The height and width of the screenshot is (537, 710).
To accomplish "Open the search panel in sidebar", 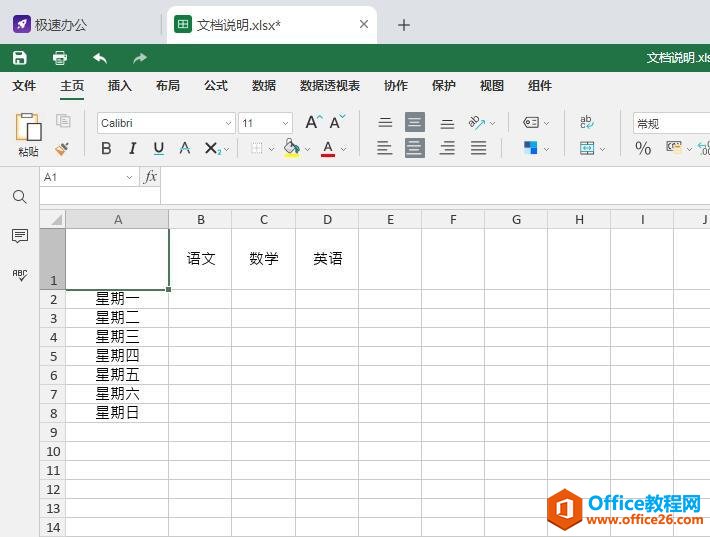I will (x=19, y=197).
